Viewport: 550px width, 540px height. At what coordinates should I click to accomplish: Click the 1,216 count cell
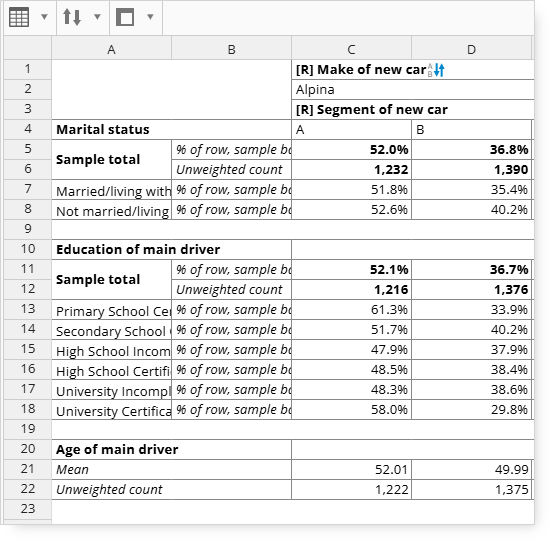[x=351, y=289]
